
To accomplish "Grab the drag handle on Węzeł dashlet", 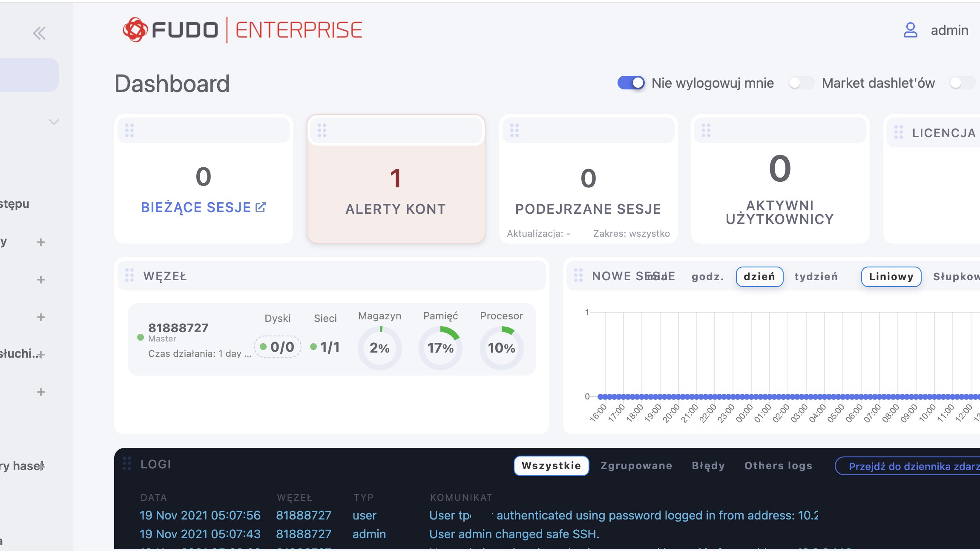I will [x=129, y=275].
